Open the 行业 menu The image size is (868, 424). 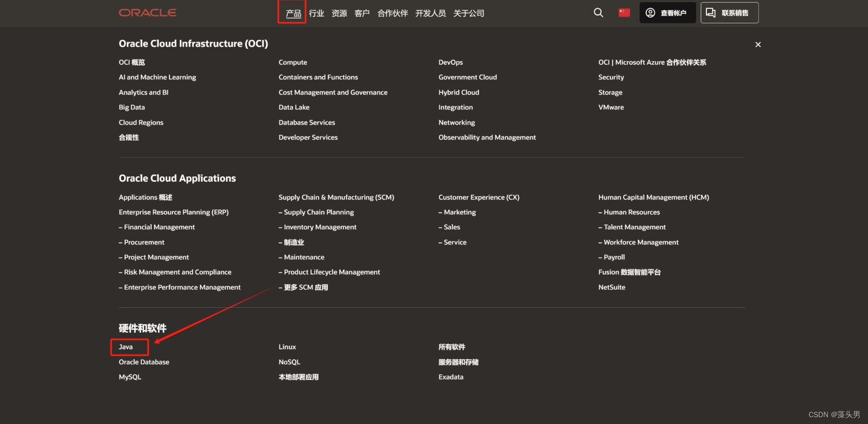click(316, 13)
